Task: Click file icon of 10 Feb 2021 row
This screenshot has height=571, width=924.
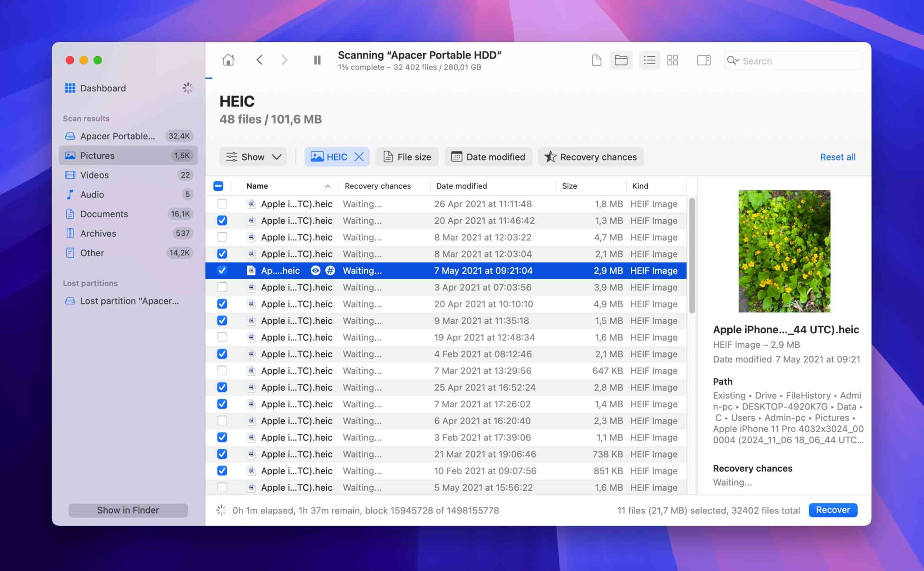Action: tap(251, 471)
